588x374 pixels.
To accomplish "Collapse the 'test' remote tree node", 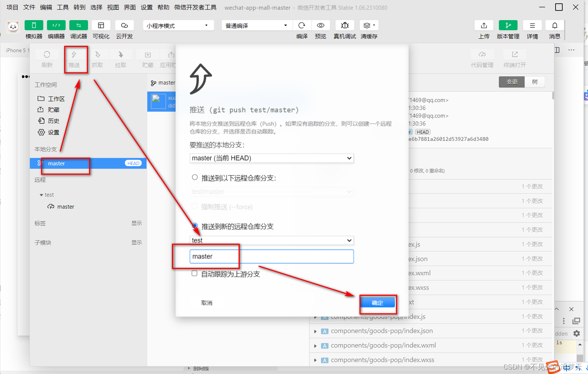I will (x=41, y=195).
